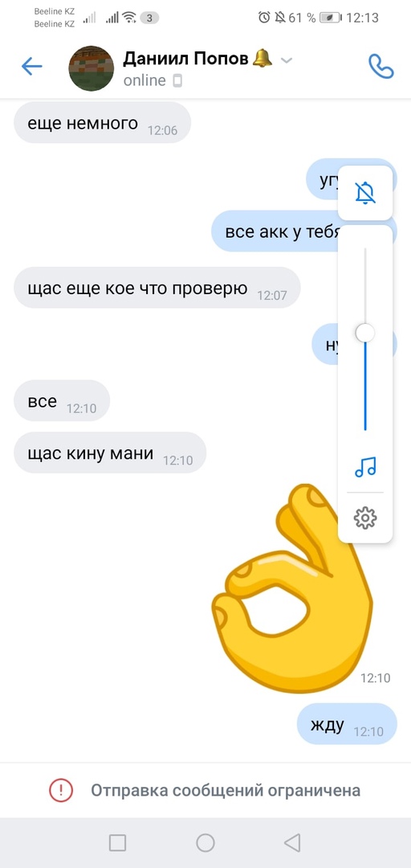Set volume using the slider knob
Image resolution: width=411 pixels, height=868 pixels.
pyautogui.click(x=365, y=334)
